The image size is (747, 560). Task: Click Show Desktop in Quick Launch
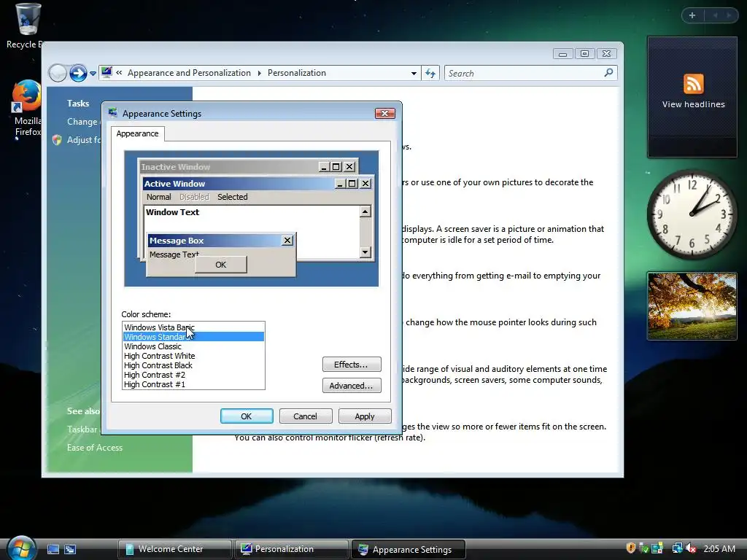click(x=53, y=549)
